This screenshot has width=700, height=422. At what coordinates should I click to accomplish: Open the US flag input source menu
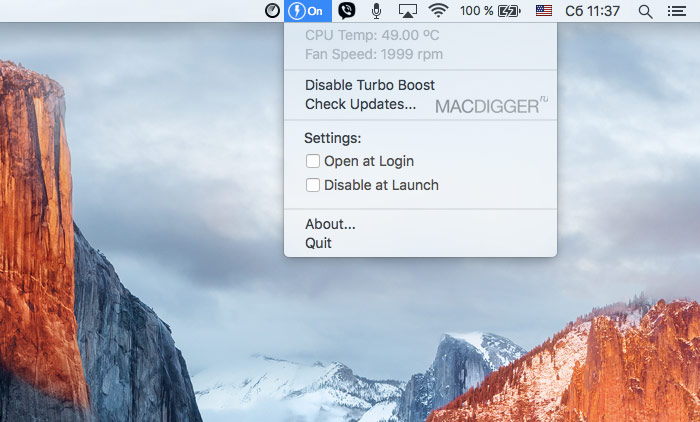coord(544,11)
